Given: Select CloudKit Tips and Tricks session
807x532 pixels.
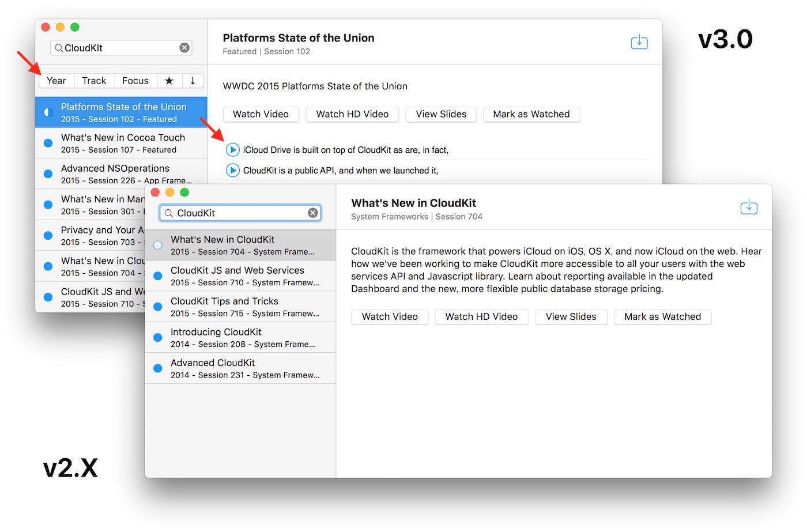Looking at the screenshot, I should [x=240, y=307].
